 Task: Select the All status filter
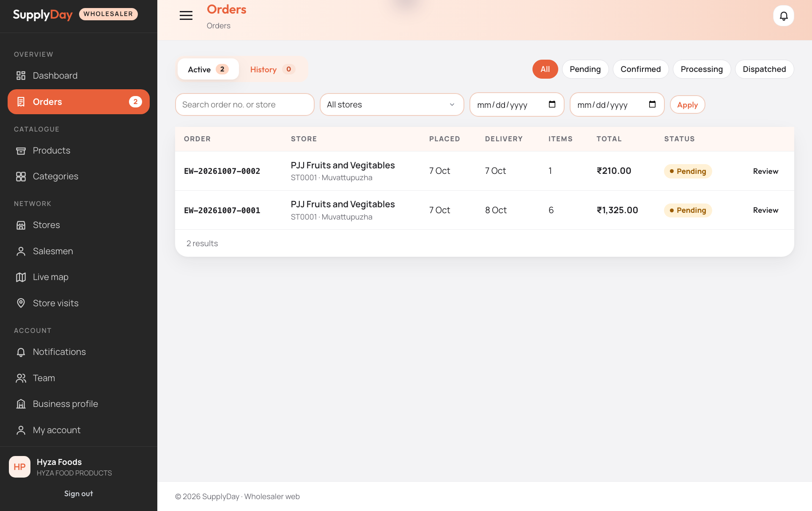tap(545, 69)
